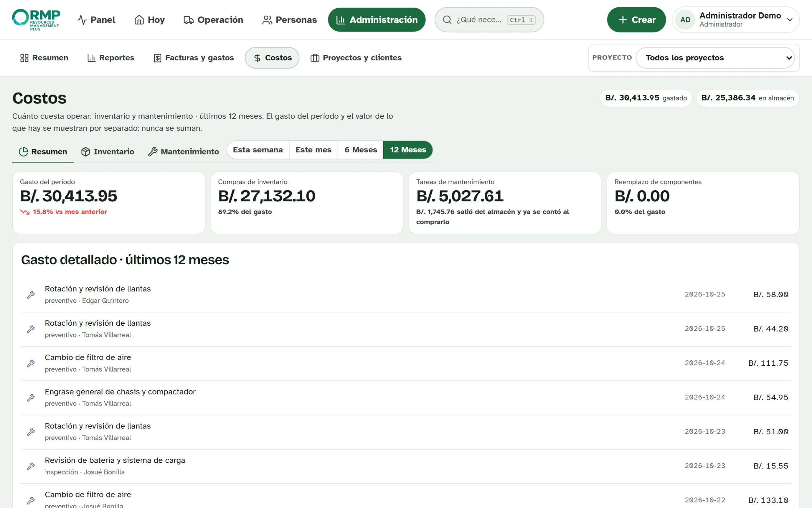
Task: Click wrench icon of Engrase general row
Action: tap(31, 398)
